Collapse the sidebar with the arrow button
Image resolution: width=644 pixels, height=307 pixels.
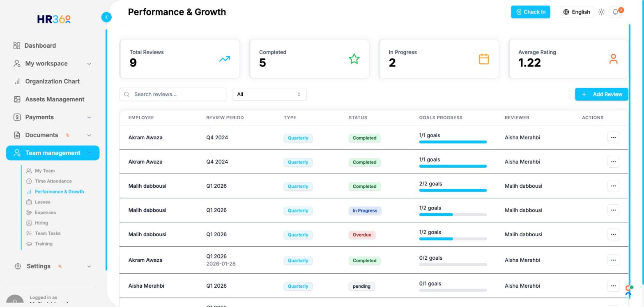tap(106, 17)
